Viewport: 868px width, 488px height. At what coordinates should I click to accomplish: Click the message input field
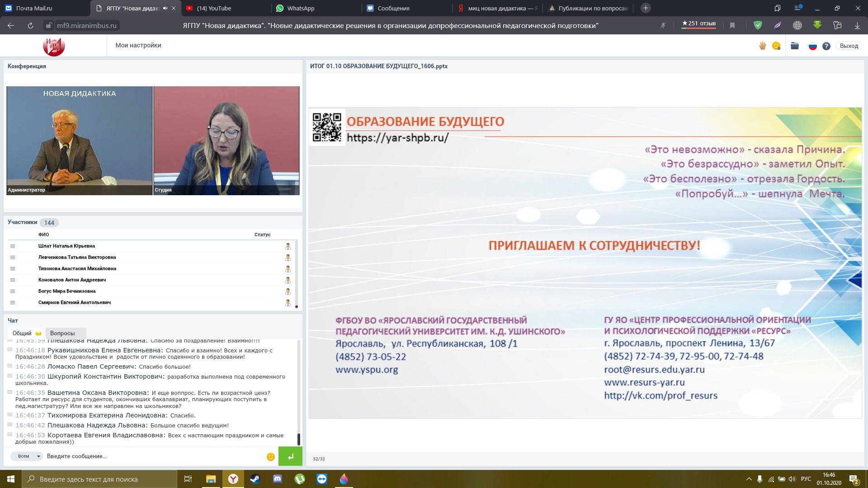154,456
